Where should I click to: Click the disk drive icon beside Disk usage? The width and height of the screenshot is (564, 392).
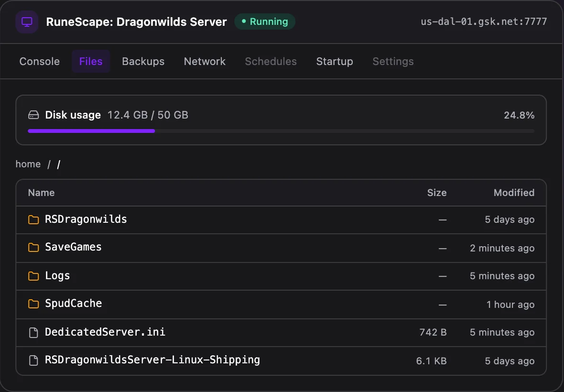pyautogui.click(x=33, y=115)
